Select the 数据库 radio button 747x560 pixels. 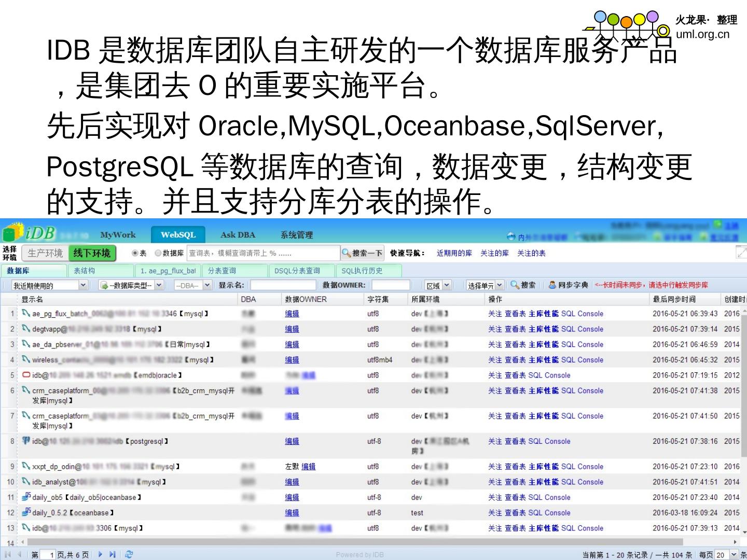tap(158, 253)
